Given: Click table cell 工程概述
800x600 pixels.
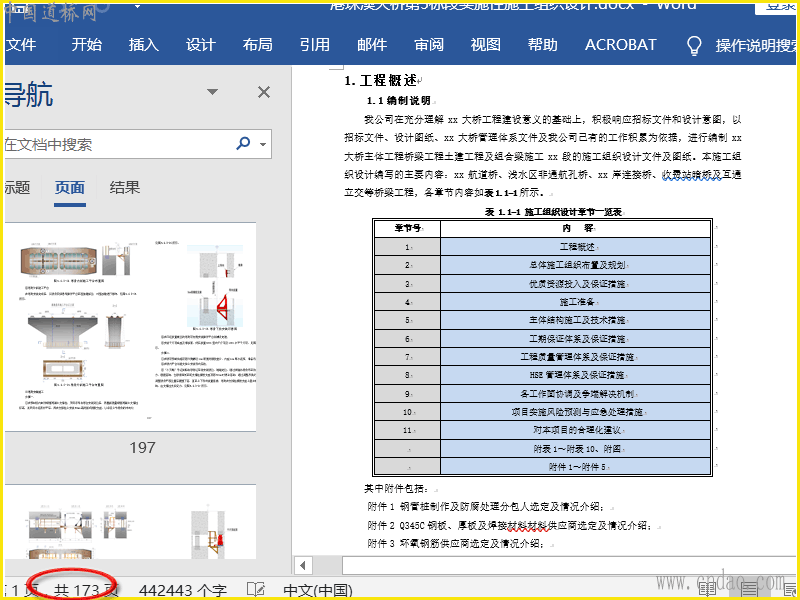Looking at the screenshot, I should pyautogui.click(x=576, y=247).
